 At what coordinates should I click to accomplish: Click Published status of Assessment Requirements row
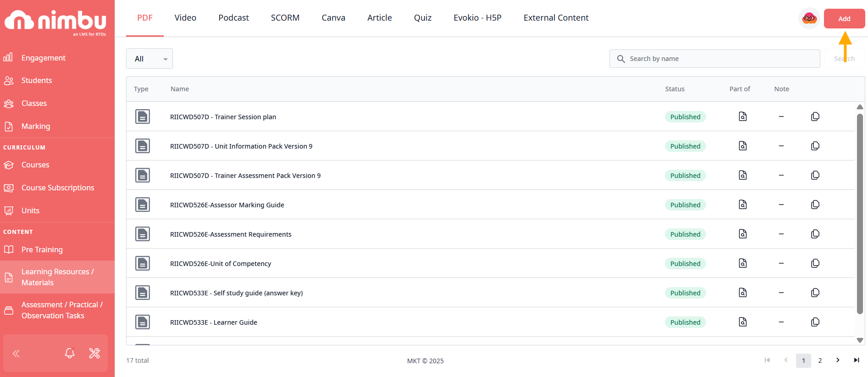(x=686, y=234)
